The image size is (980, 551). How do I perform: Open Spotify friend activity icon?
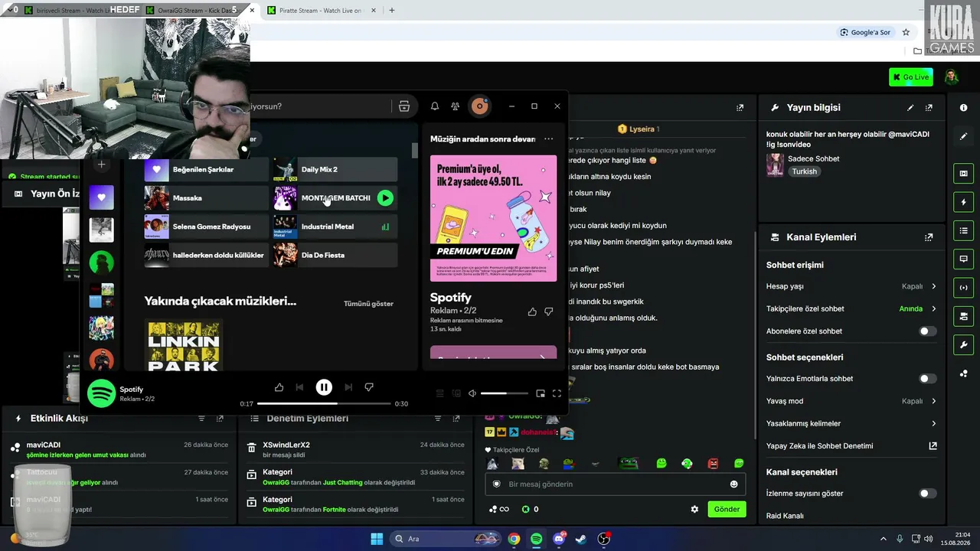[x=456, y=106]
